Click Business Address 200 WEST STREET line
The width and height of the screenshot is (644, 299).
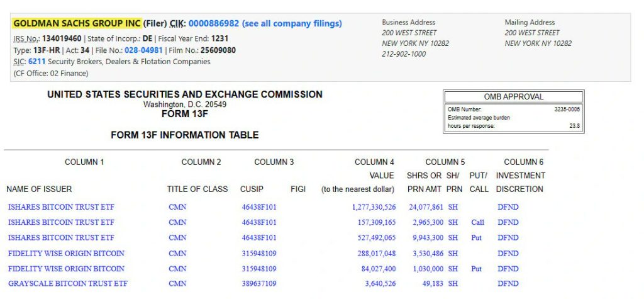[x=409, y=33]
